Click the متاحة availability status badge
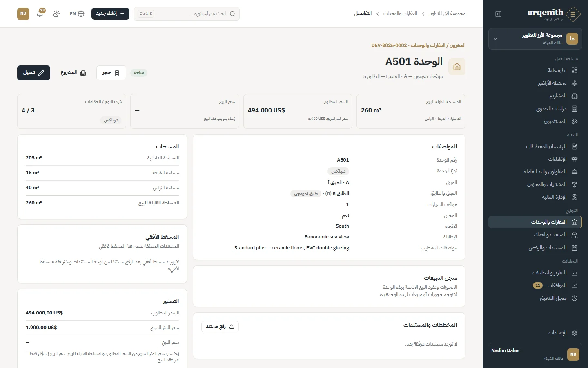Screen dimensions: 588x368 point(139,73)
